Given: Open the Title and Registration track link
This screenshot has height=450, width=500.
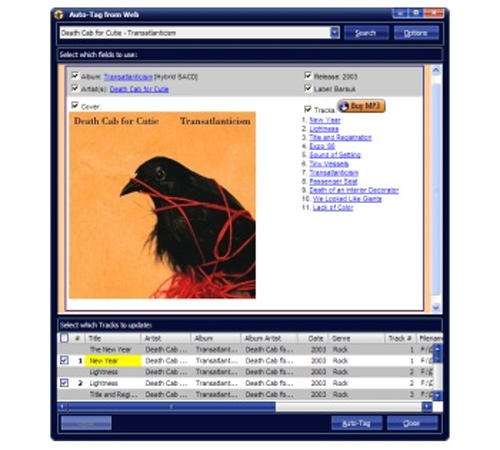Looking at the screenshot, I should [x=340, y=137].
